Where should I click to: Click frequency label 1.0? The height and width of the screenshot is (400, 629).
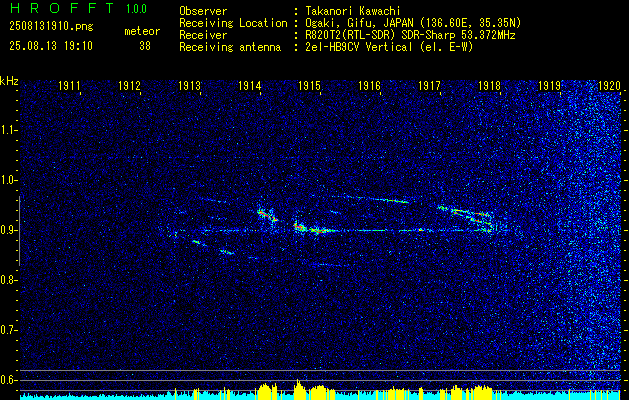point(7,180)
